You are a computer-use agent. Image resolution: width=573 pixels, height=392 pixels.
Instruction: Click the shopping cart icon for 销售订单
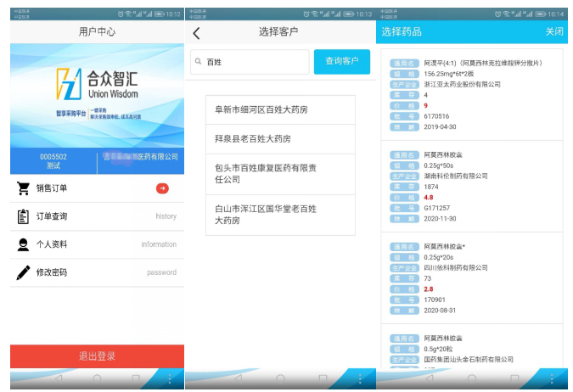click(x=24, y=188)
